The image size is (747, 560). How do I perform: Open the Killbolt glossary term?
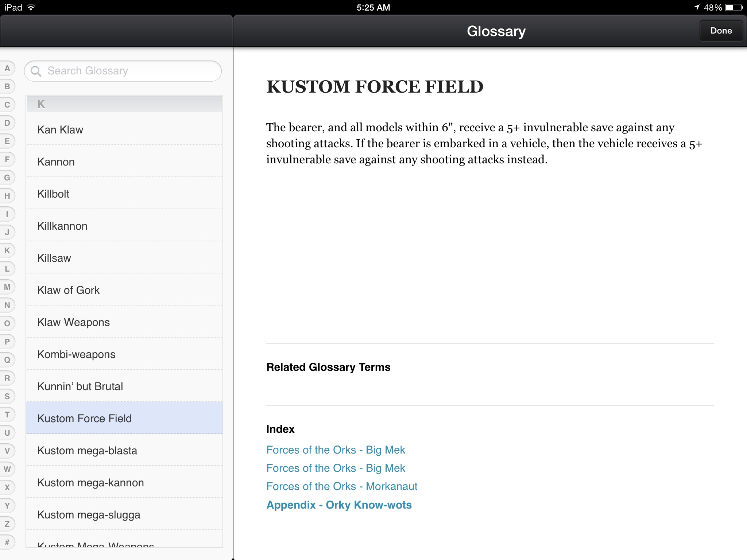click(124, 194)
